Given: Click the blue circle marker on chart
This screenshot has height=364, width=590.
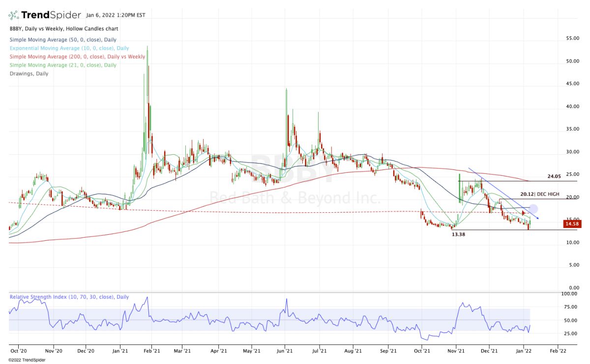Looking at the screenshot, I should 532,208.
